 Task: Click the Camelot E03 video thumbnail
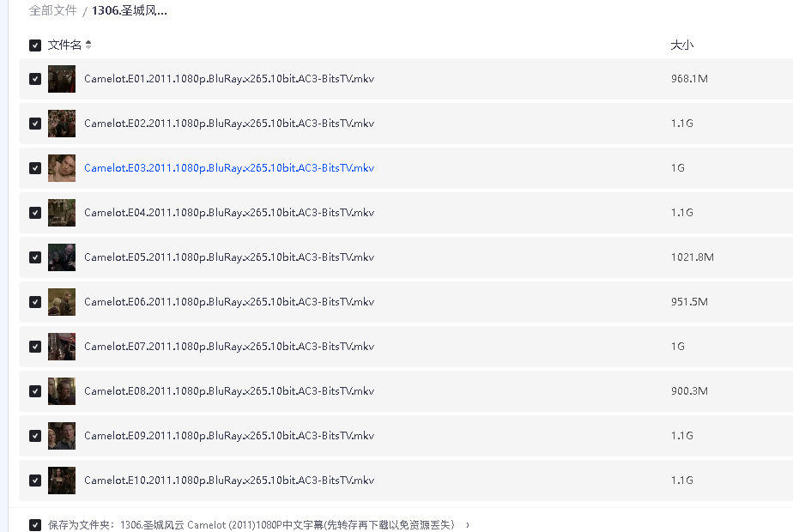click(x=62, y=168)
